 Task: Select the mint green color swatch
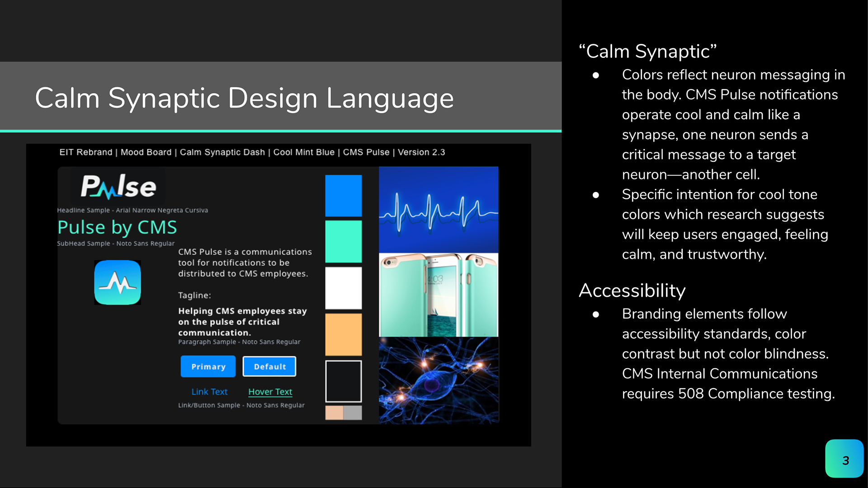click(344, 242)
